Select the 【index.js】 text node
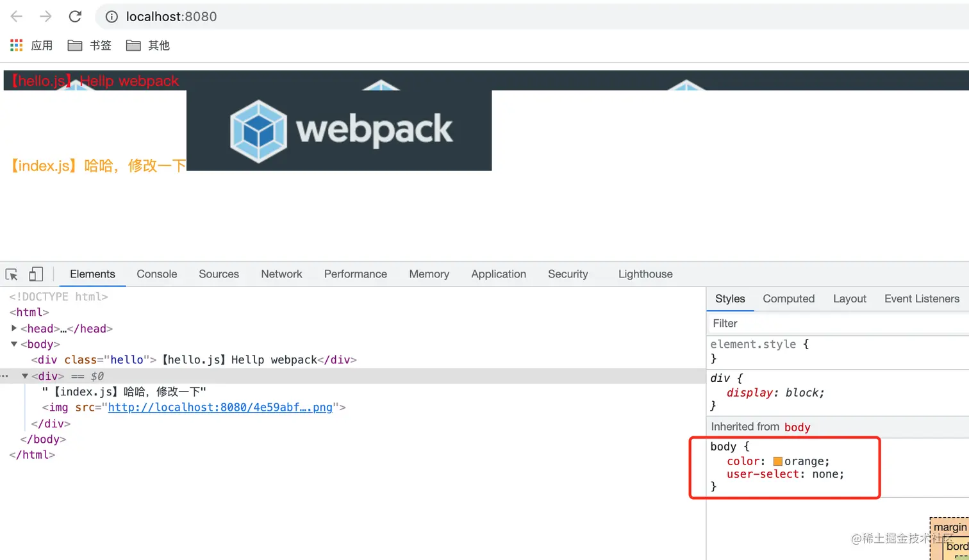This screenshot has width=969, height=560. [x=124, y=391]
